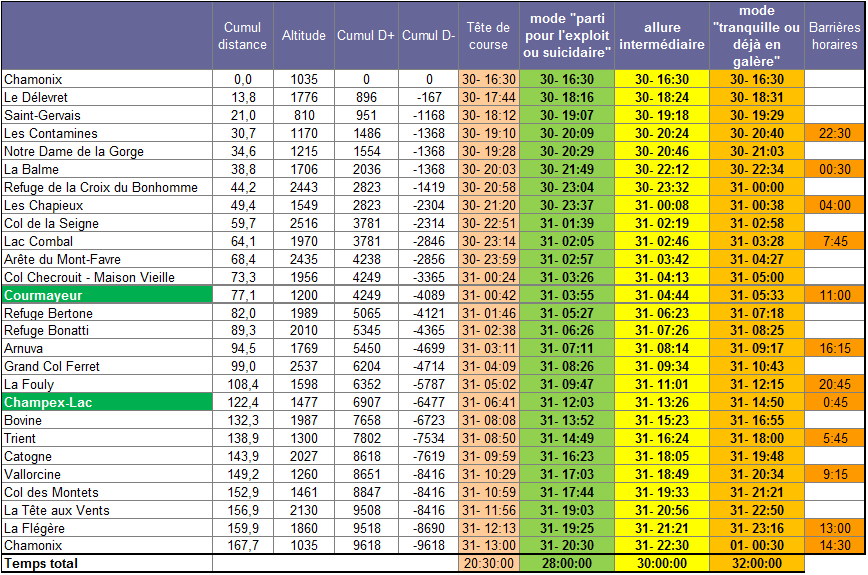Click the 'Bovine' row label
This screenshot has height=575, width=868.
click(107, 420)
